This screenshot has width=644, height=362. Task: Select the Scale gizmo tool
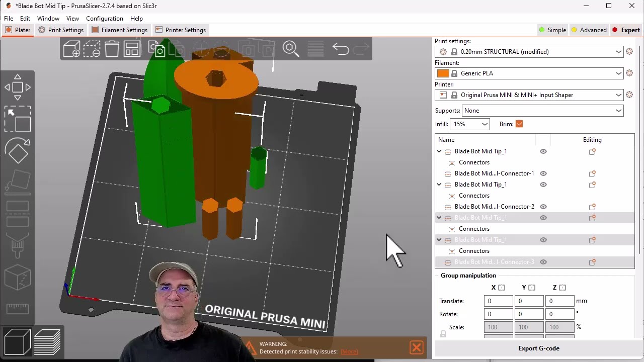18,119
